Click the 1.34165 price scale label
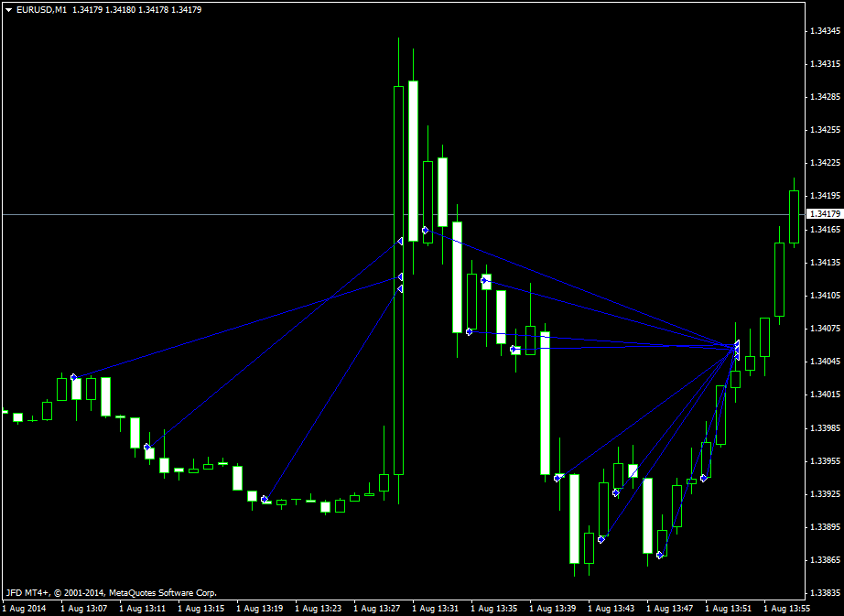The width and height of the screenshot is (844, 616). pyautogui.click(x=825, y=230)
